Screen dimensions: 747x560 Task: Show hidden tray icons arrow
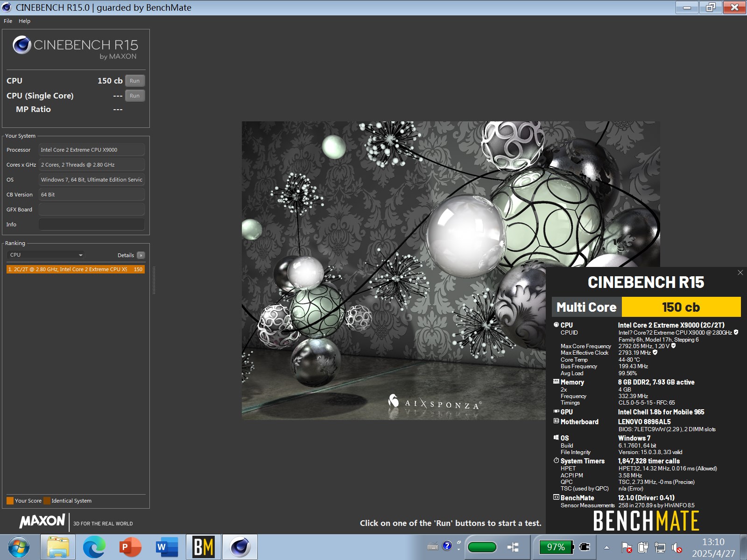coord(606,548)
